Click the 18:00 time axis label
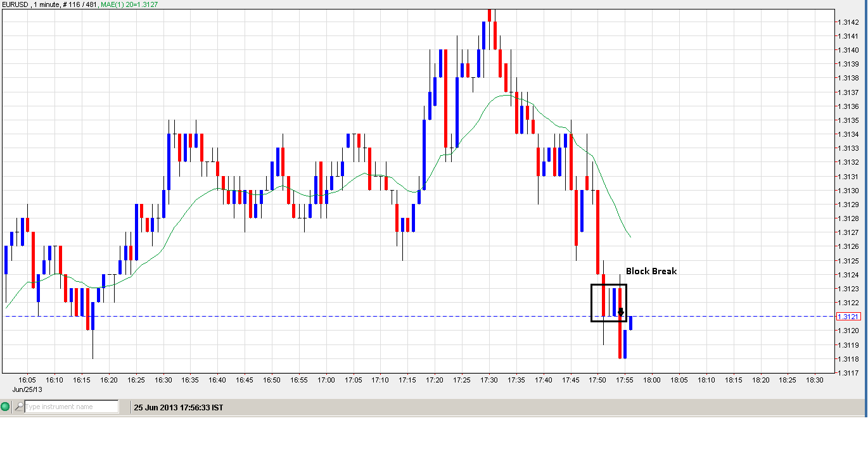Image resolution: width=868 pixels, height=461 pixels. pyautogui.click(x=652, y=380)
